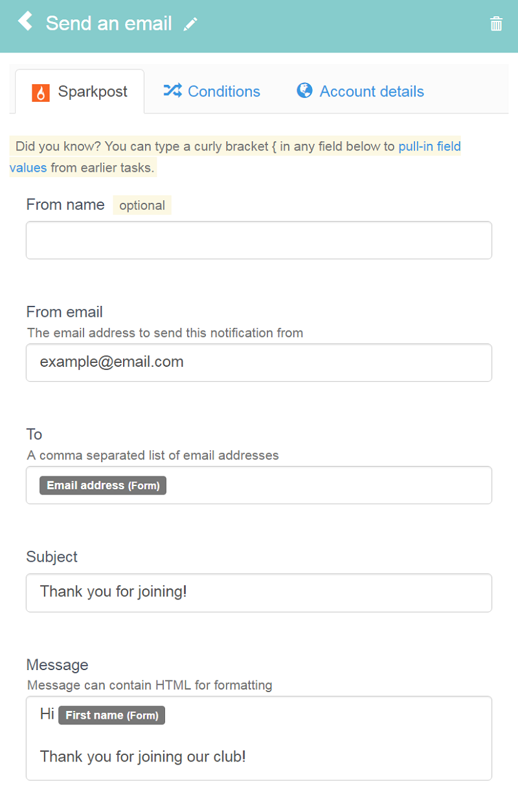Click the Conditions shuffle arrows icon
518x812 pixels.
172,90
